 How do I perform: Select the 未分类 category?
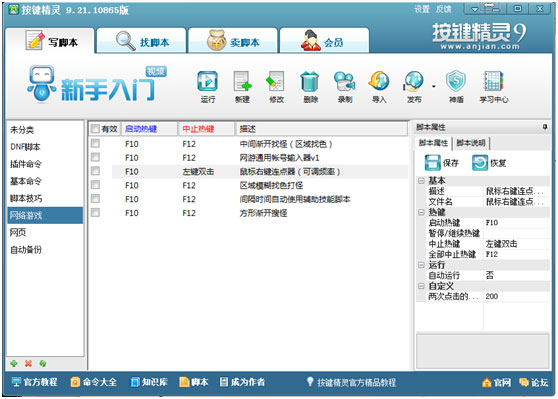click(x=45, y=130)
